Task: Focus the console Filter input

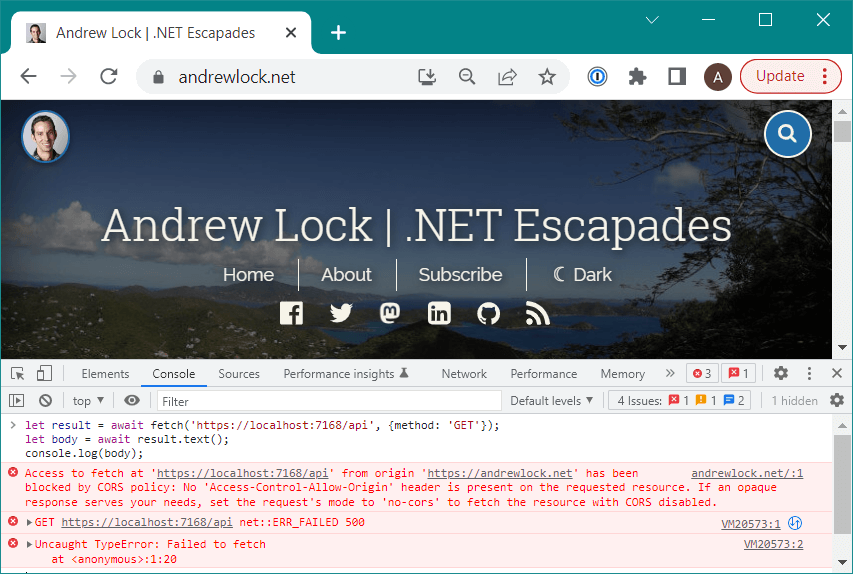Action: pos(329,402)
